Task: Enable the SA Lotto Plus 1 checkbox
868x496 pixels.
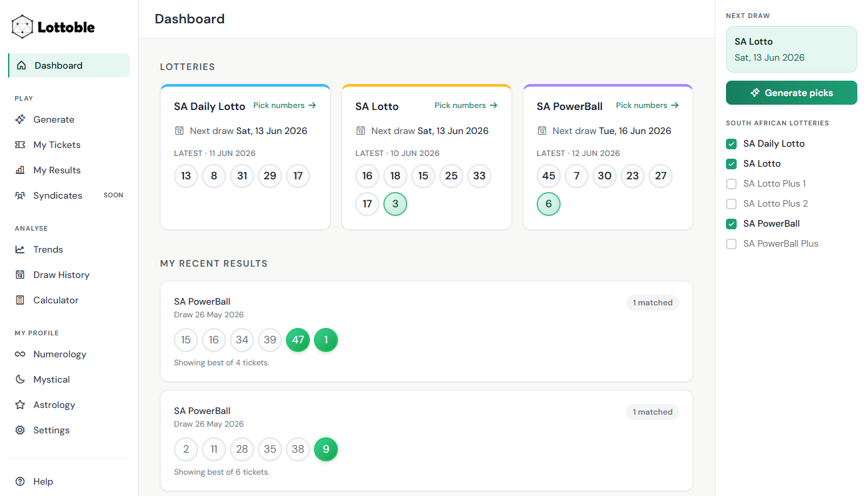Action: [731, 183]
